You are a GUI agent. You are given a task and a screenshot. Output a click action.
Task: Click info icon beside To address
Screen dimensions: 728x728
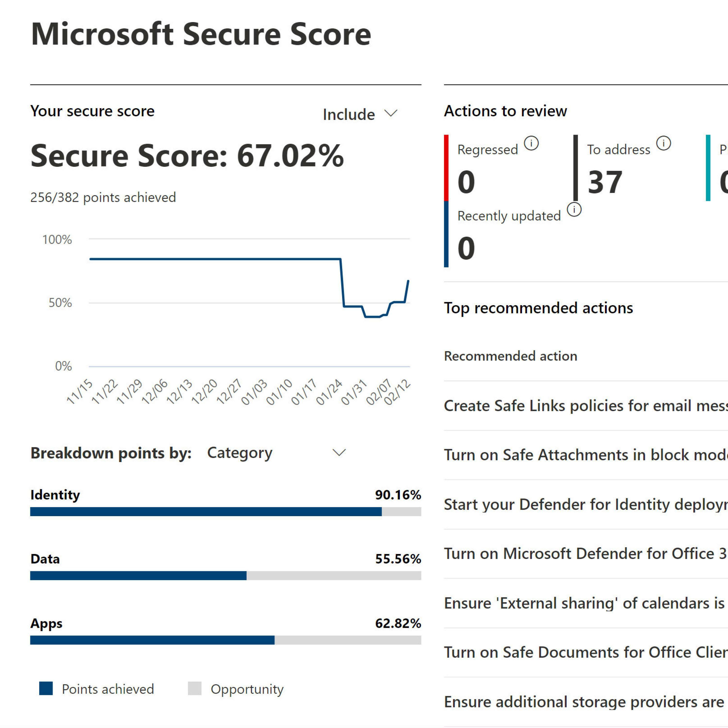663,143
